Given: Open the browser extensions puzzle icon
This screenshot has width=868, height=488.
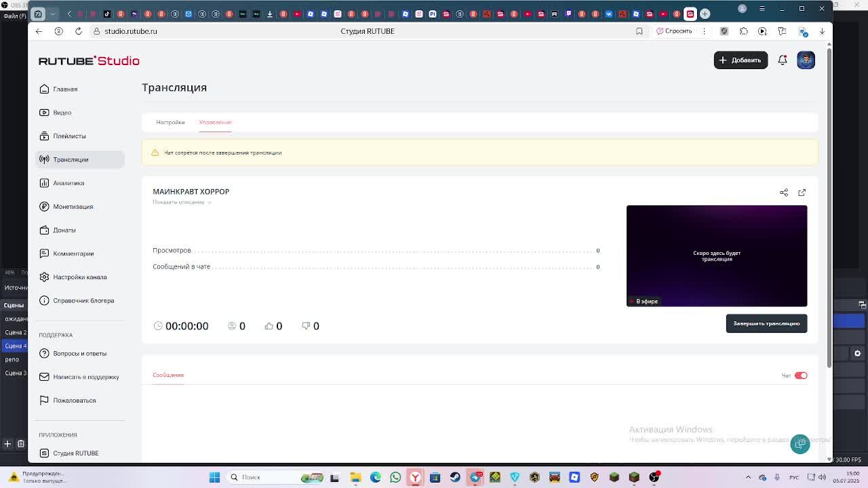Looking at the screenshot, I should (744, 31).
